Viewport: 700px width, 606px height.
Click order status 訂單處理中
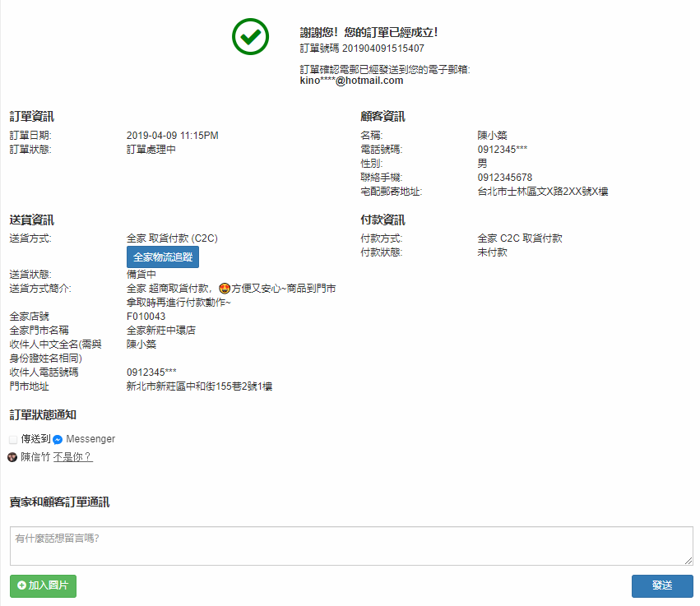[x=151, y=150]
